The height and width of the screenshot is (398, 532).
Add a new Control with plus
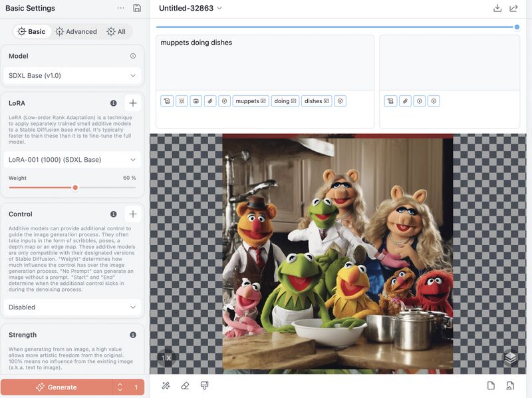(x=133, y=214)
